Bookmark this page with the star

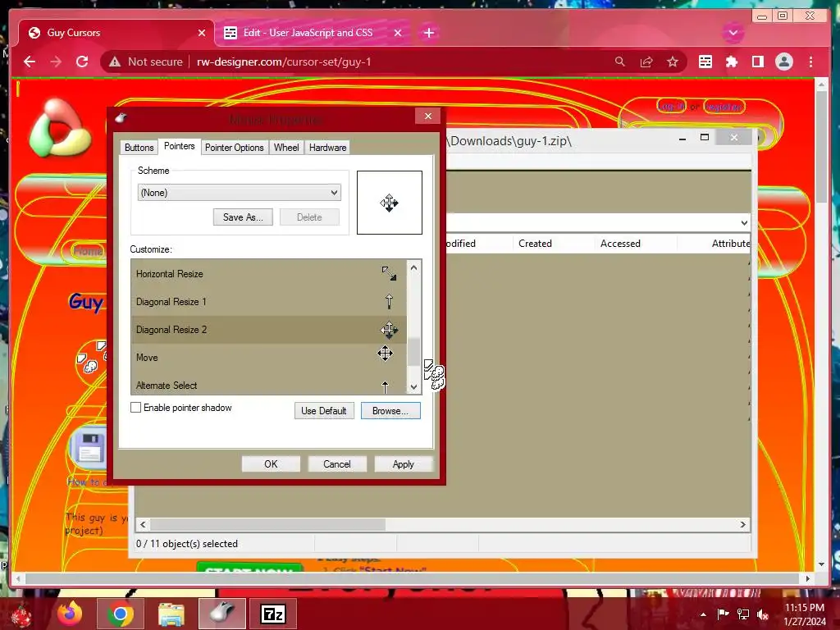[673, 62]
